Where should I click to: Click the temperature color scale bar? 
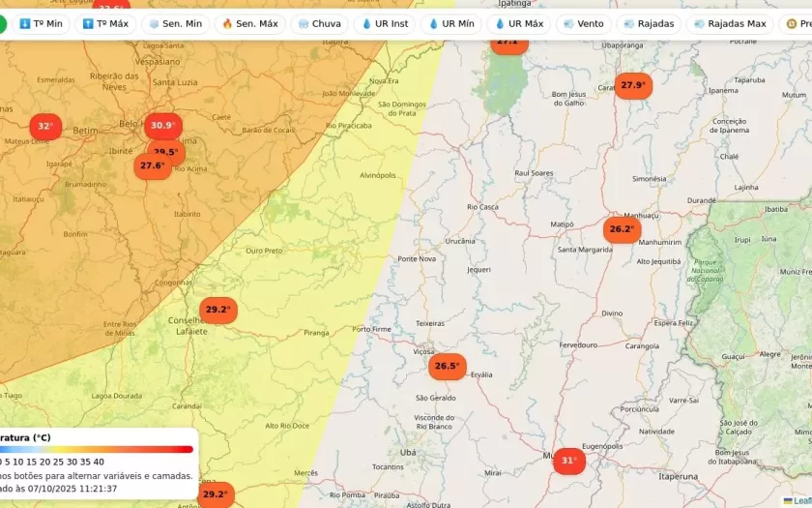tap(97, 449)
